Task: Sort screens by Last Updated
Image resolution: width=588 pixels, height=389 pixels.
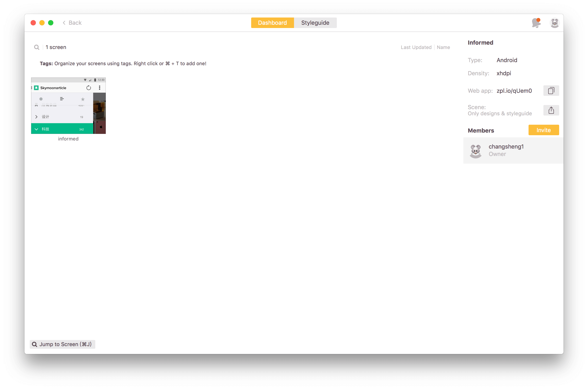Action: (x=416, y=47)
